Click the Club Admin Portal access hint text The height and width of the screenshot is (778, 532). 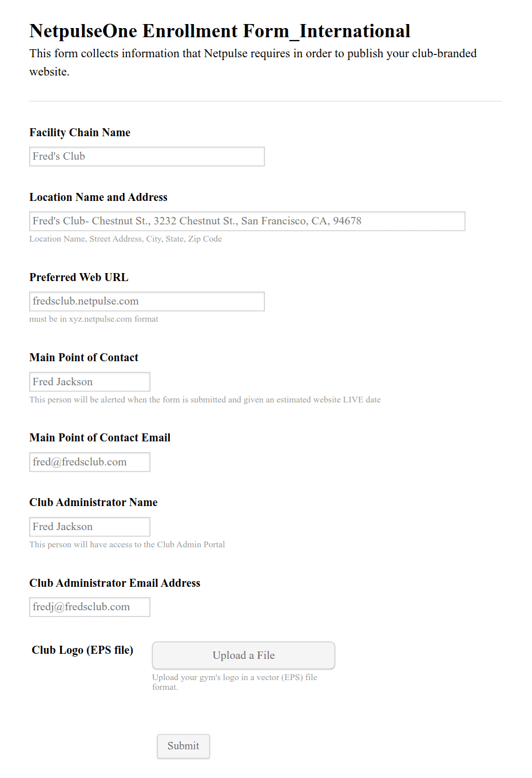[x=127, y=545]
